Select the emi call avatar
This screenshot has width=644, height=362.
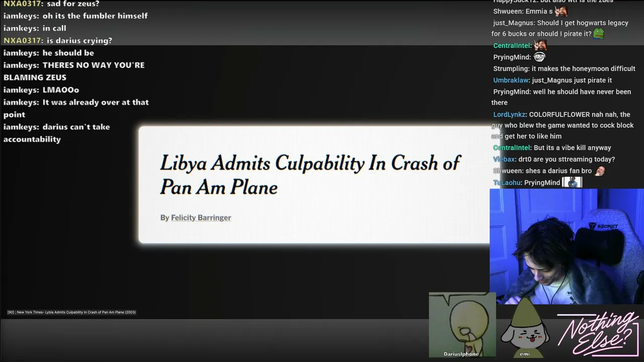point(525,328)
